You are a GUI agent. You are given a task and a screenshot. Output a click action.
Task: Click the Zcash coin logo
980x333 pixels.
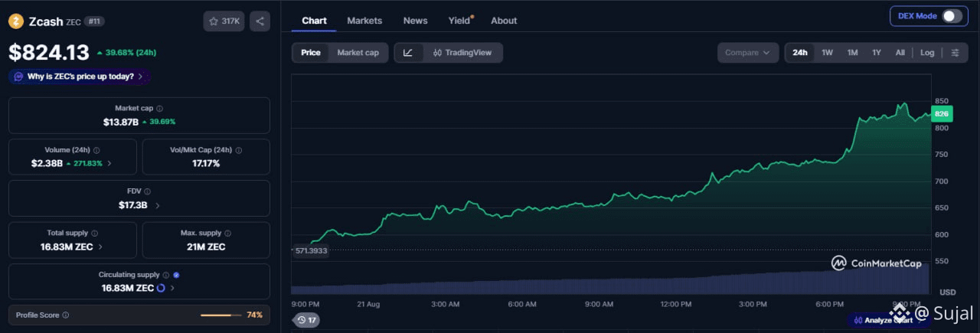16,21
